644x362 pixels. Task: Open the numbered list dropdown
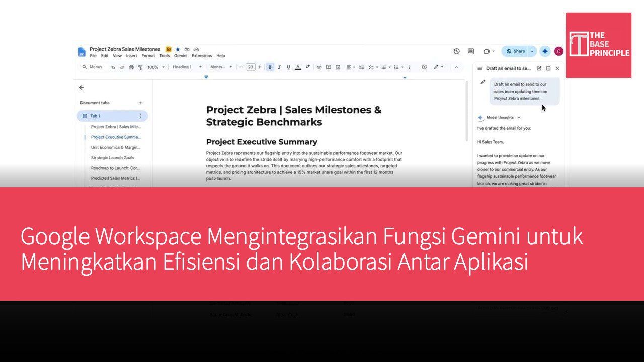[x=398, y=67]
